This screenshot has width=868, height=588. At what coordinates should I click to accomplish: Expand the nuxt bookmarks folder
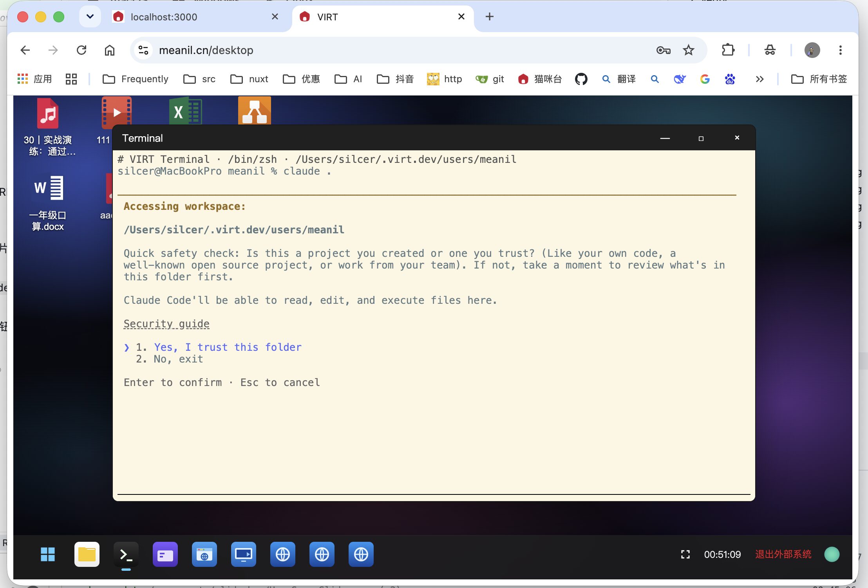pyautogui.click(x=249, y=79)
